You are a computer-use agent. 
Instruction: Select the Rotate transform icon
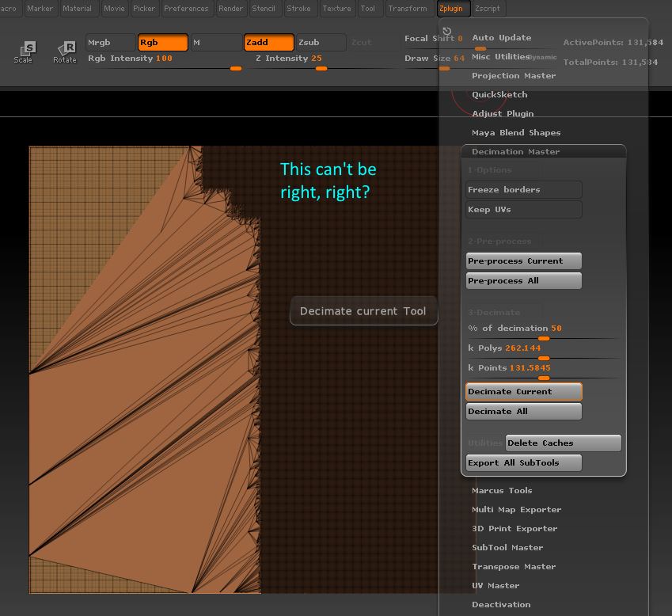[x=65, y=52]
